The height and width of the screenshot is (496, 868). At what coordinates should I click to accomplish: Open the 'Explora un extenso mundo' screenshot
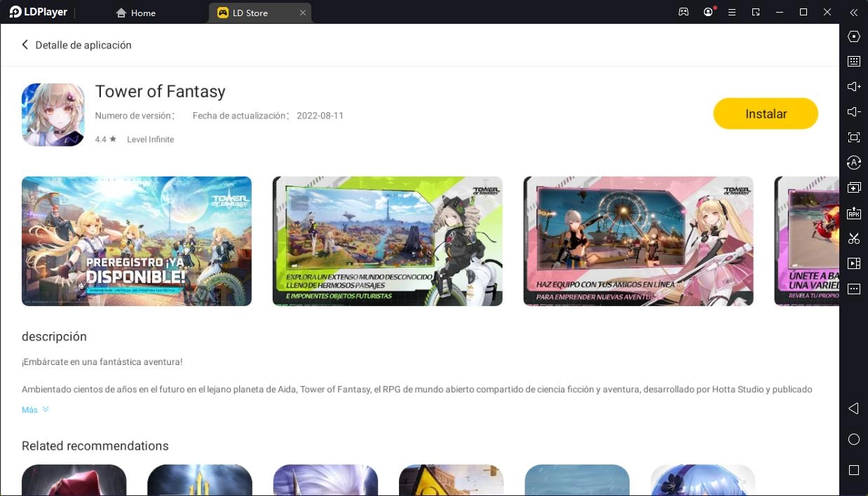pos(387,241)
